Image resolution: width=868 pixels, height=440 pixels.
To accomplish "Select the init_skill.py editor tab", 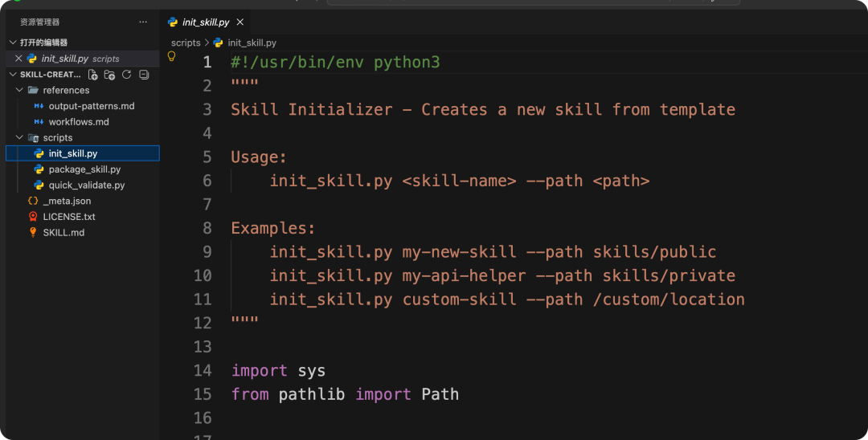I will [x=206, y=22].
